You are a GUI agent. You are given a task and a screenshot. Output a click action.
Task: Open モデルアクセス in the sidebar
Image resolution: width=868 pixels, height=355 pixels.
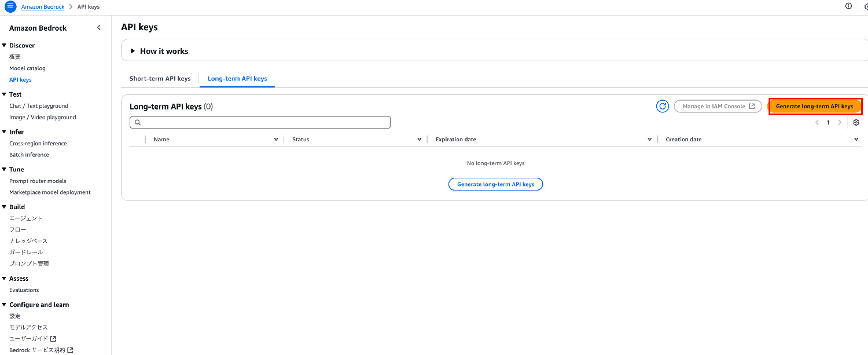pyautogui.click(x=28, y=327)
